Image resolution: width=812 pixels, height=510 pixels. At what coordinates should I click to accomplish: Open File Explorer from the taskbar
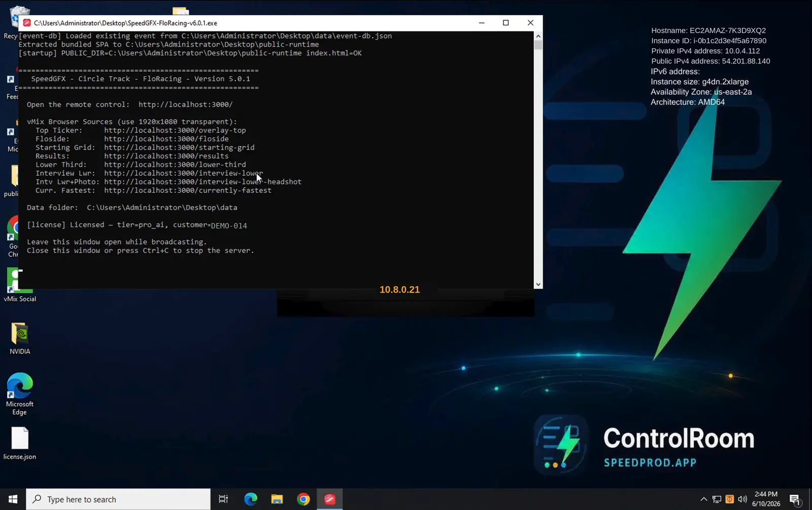click(x=277, y=499)
